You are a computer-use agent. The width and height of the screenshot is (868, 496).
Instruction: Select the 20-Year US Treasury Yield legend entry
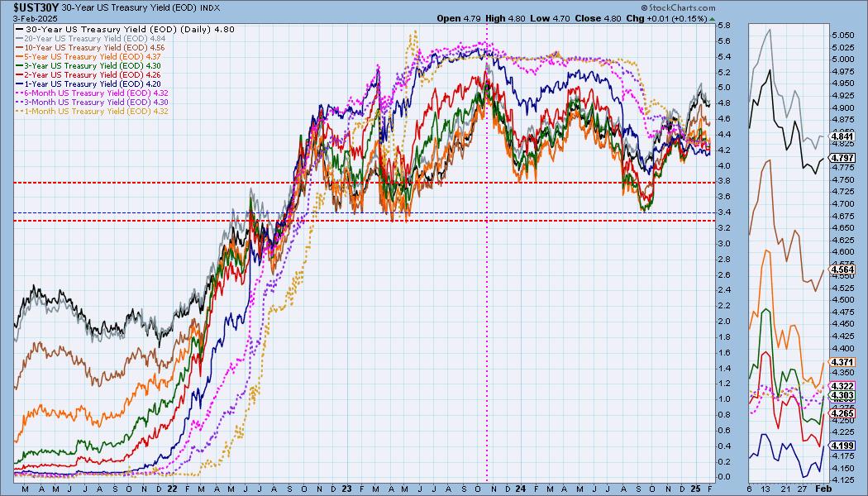91,39
